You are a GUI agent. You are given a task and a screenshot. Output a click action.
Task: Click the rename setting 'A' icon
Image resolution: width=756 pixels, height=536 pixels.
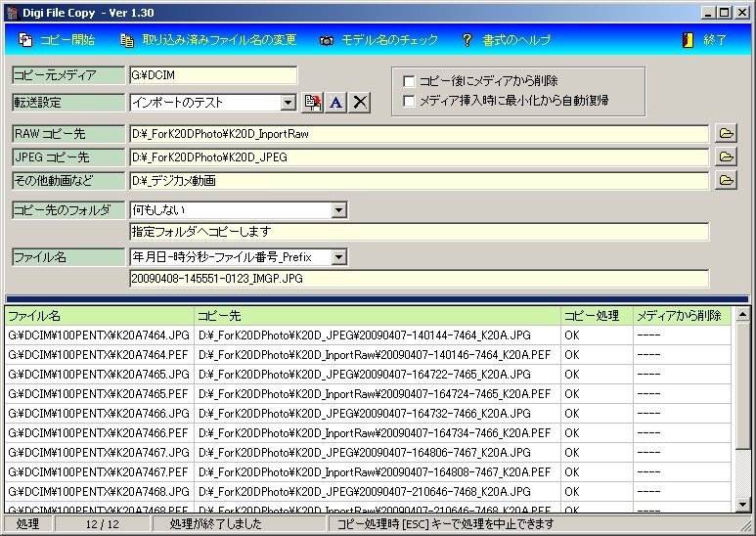pos(336,102)
